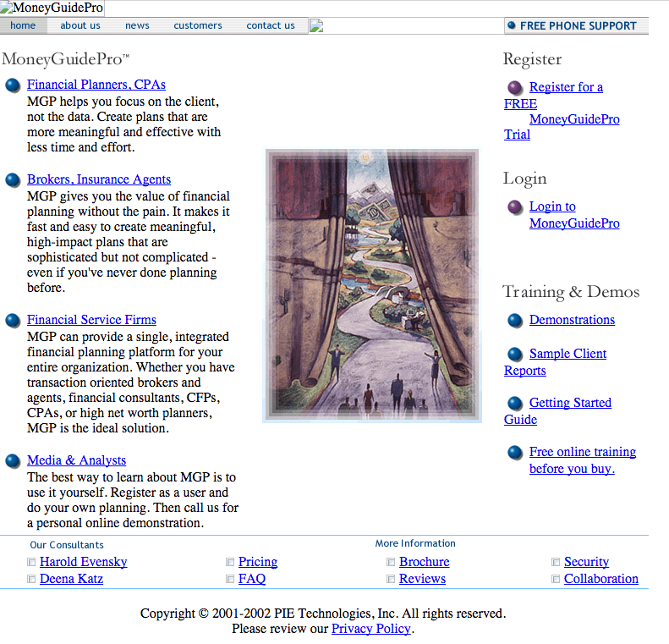Click the small square icon beside Pricing
This screenshot has height=644, width=669.
pyautogui.click(x=230, y=562)
